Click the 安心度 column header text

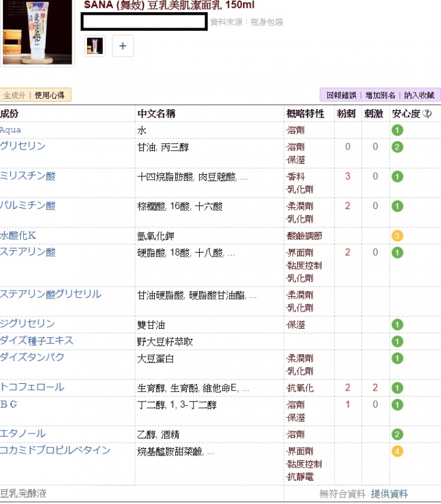point(406,113)
